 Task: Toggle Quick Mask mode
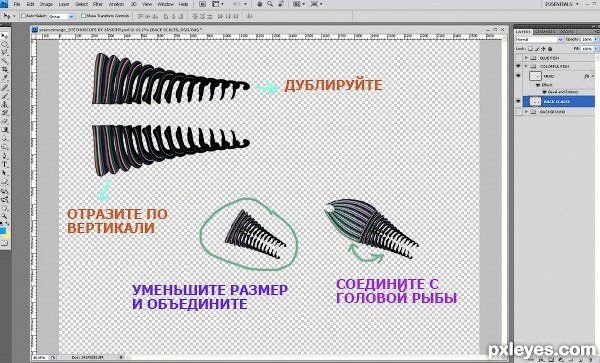point(5,243)
